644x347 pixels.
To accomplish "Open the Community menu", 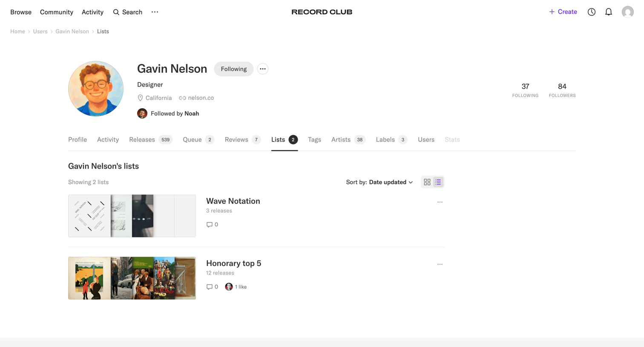I will click(x=57, y=12).
